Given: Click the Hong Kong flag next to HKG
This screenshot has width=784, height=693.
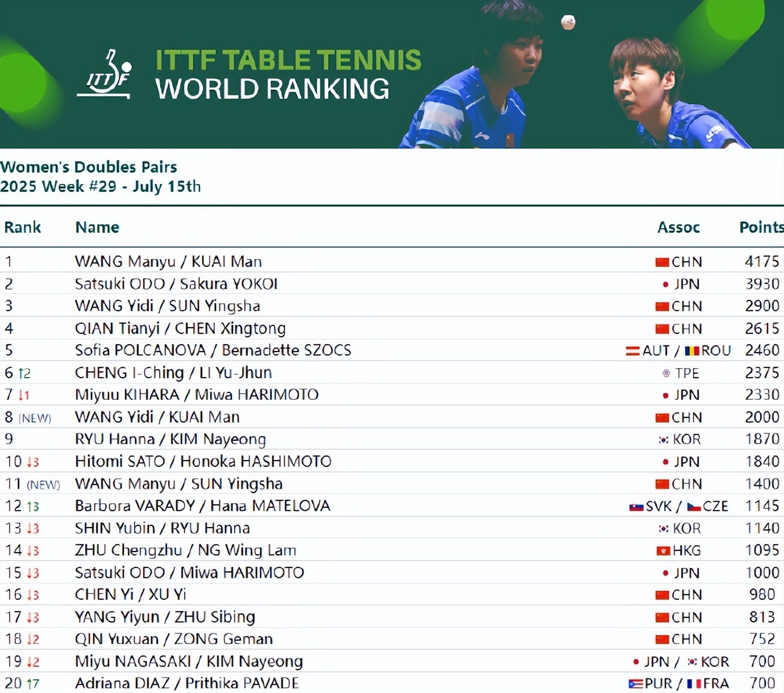Looking at the screenshot, I should point(663,550).
